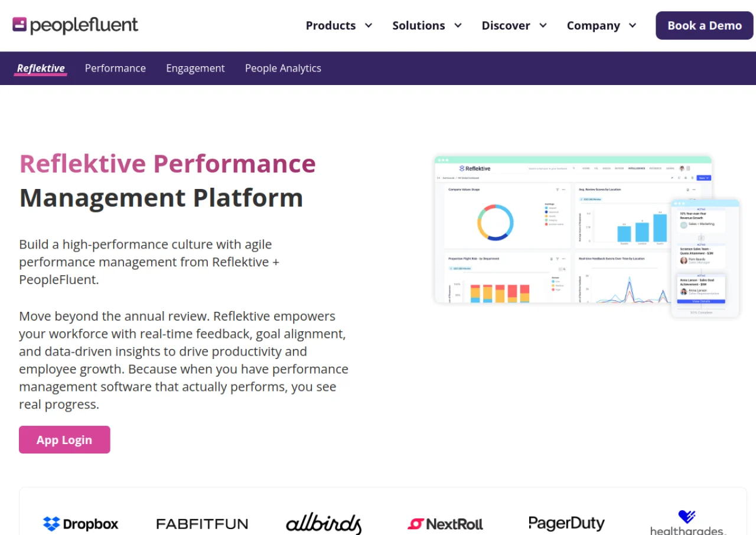
Task: Click the allbirds logo
Action: 324,523
